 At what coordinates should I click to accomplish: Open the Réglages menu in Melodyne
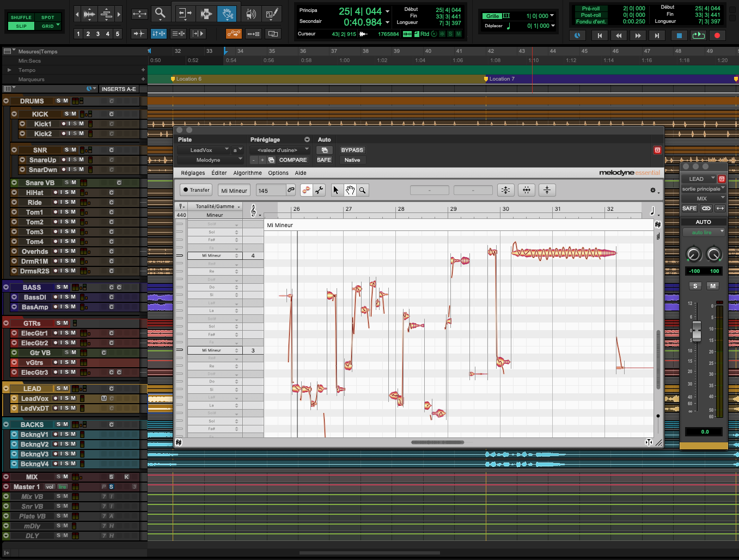click(x=193, y=173)
